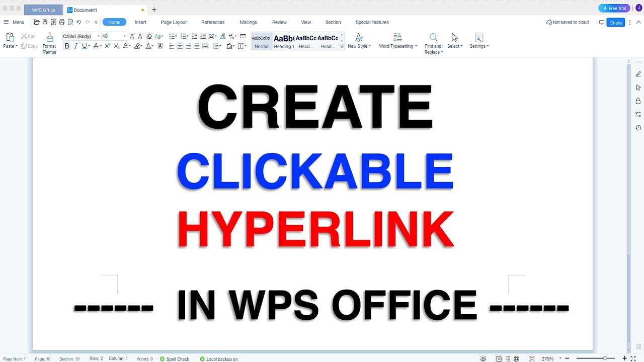Click the fit page width icon

coord(532,358)
